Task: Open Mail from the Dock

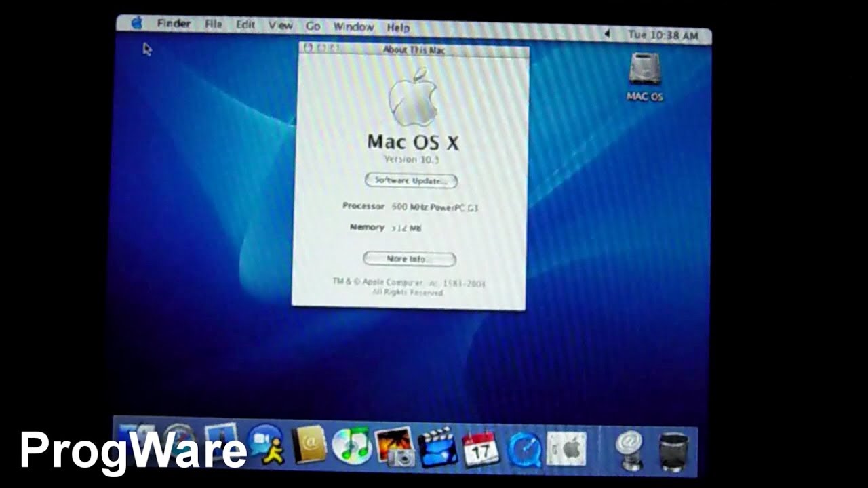Action: coord(220,443)
